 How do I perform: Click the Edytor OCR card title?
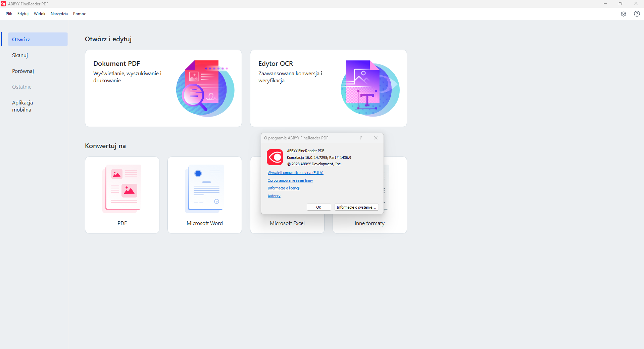tap(276, 63)
